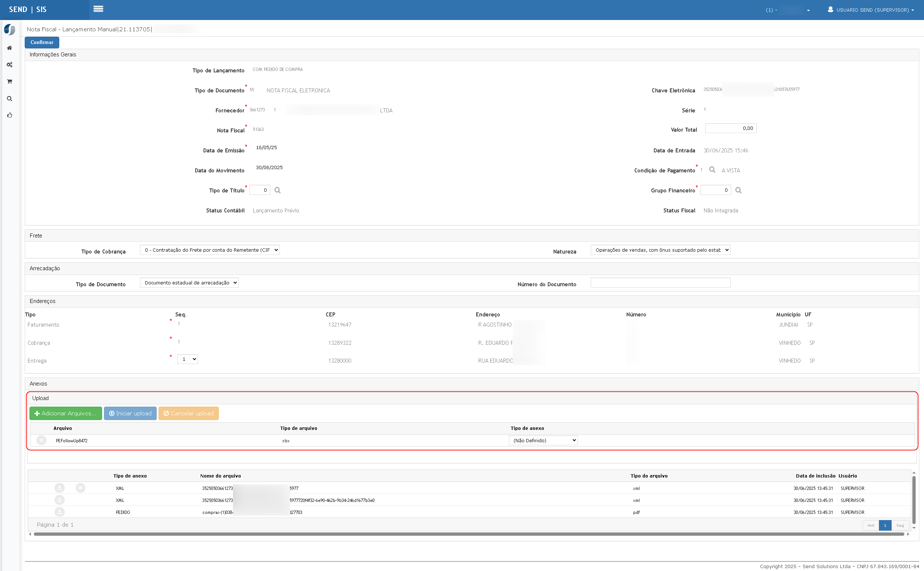Click Iniciar upload button
The height and width of the screenshot is (571, 924).
pos(130,414)
